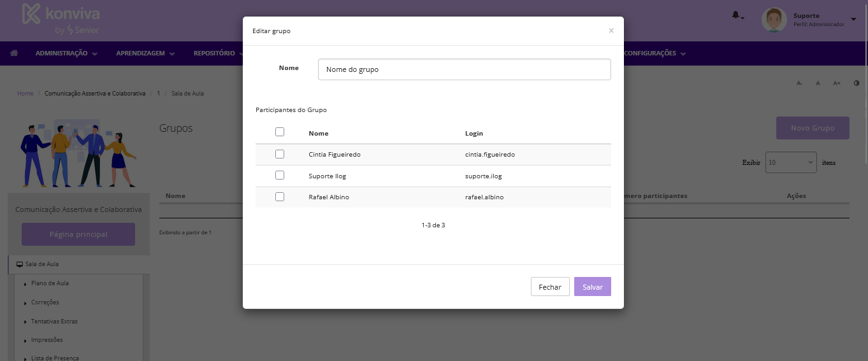Tick the Rafael Albino checkbox
The width and height of the screenshot is (868, 361).
pyautogui.click(x=280, y=197)
